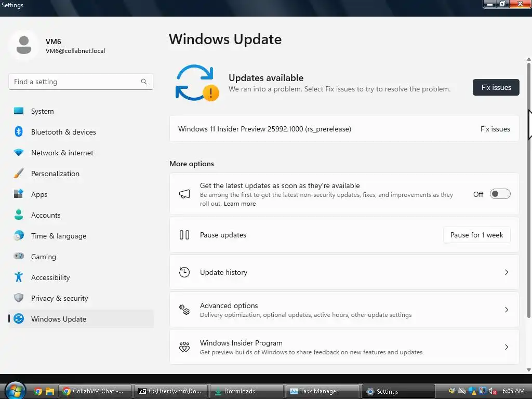Click the More options label
The image size is (532, 399).
click(x=192, y=164)
